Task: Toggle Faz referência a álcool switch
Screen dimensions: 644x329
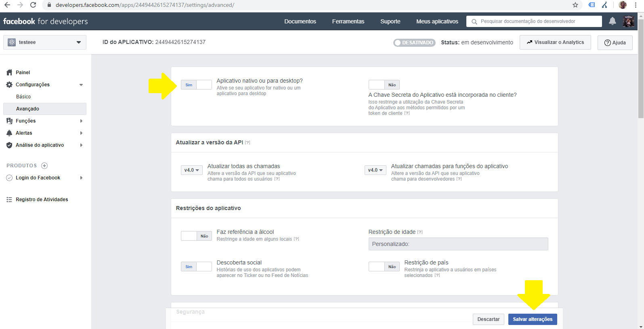Action: [196, 236]
